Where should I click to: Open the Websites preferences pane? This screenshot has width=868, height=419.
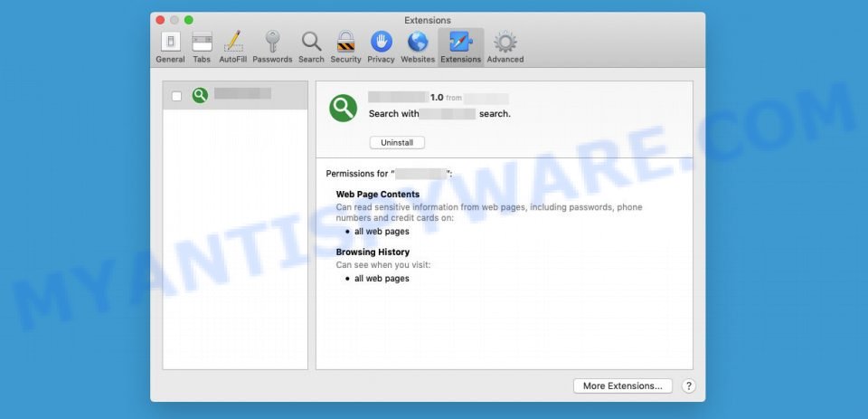(x=418, y=47)
